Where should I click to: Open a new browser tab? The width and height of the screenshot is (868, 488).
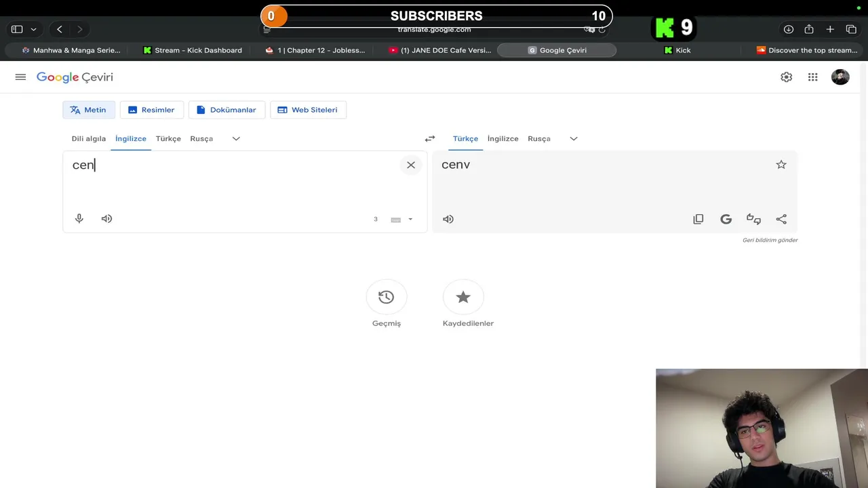point(830,29)
